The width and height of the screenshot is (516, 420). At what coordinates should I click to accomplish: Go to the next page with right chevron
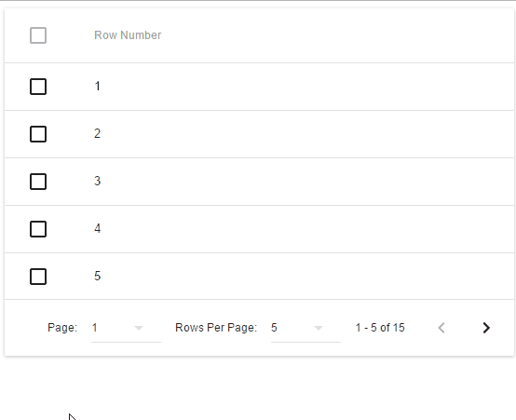(486, 328)
